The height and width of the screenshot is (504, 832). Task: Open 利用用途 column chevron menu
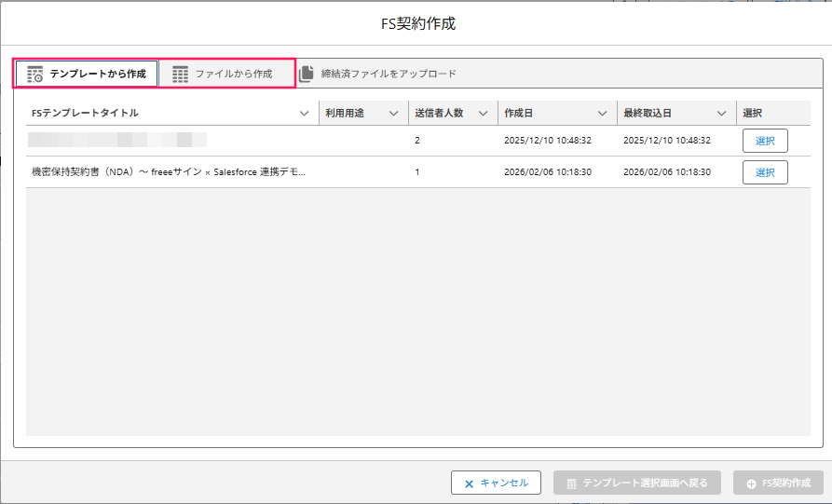point(394,113)
